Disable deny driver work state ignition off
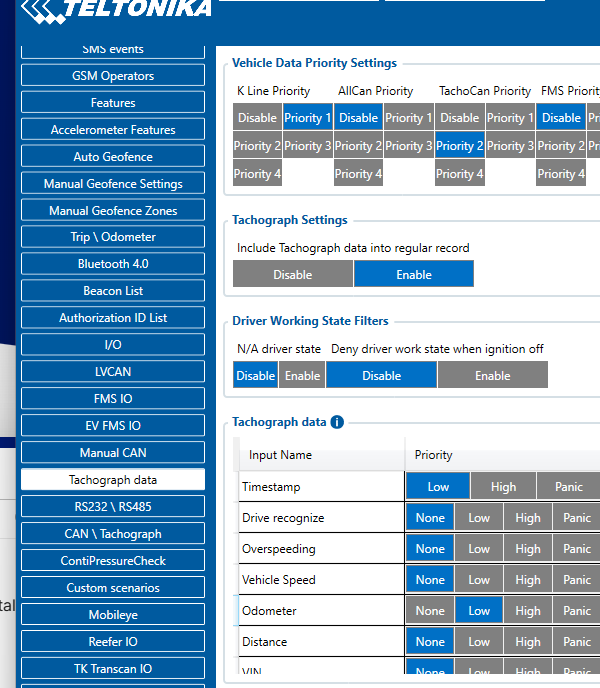 381,375
